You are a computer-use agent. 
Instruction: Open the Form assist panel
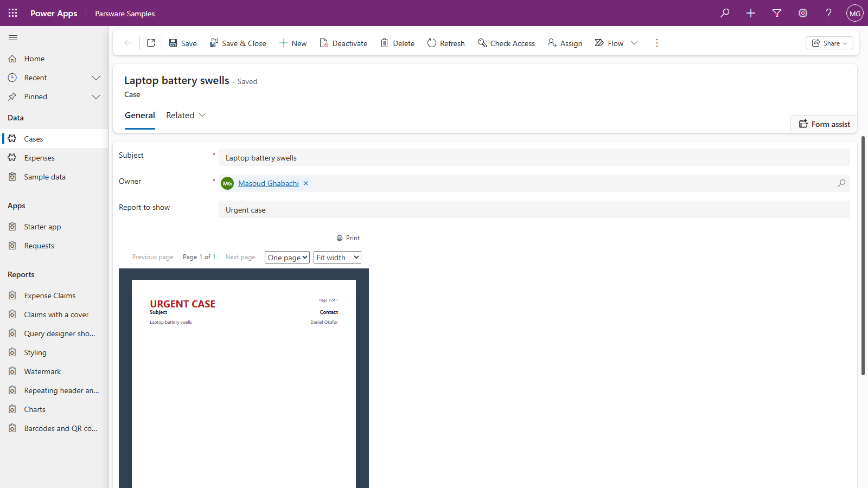point(824,124)
